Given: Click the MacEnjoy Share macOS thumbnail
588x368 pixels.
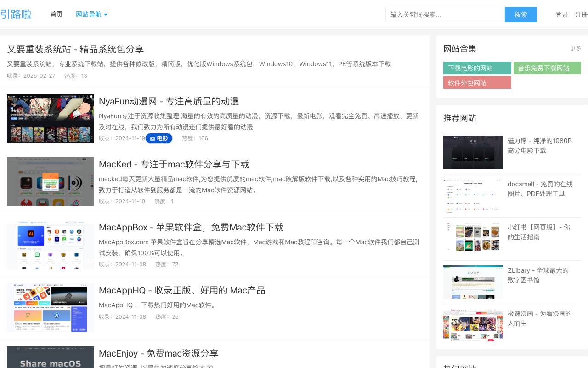Looking at the screenshot, I should [x=51, y=357].
